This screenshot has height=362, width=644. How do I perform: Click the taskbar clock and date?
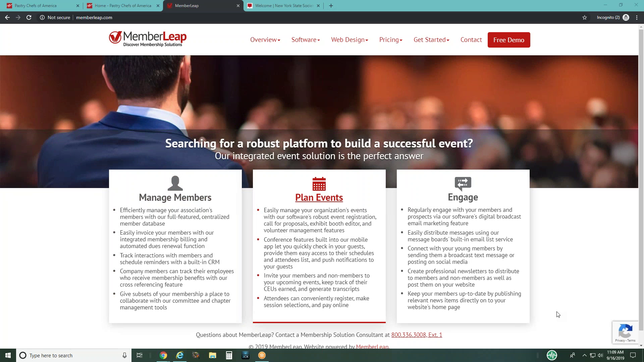(615, 355)
